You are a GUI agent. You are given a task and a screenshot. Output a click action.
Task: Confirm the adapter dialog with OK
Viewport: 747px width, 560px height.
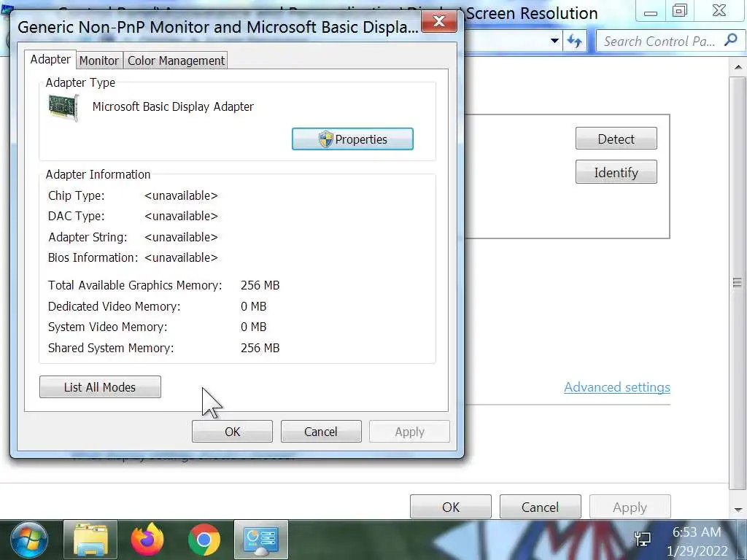pyautogui.click(x=233, y=432)
